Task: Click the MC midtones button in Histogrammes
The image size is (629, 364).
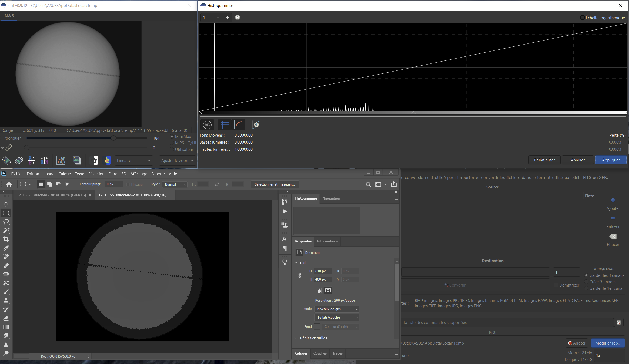Action: coord(207,125)
